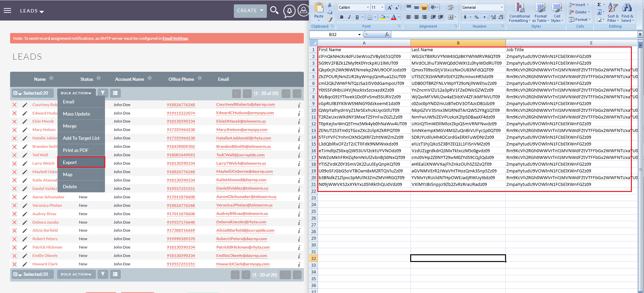Open info icon for Howard Clark row
This screenshot has width=644, height=293.
click(299, 264)
